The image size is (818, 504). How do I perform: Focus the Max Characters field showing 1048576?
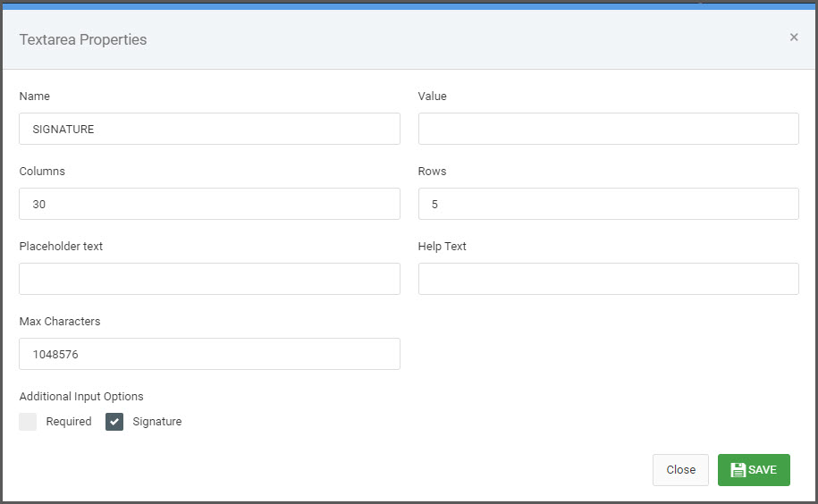pyautogui.click(x=210, y=354)
